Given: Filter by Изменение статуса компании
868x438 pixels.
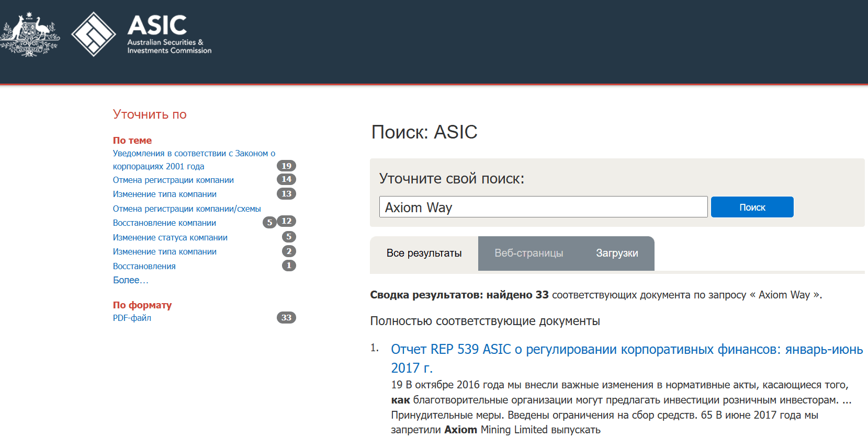Looking at the screenshot, I should click(170, 237).
